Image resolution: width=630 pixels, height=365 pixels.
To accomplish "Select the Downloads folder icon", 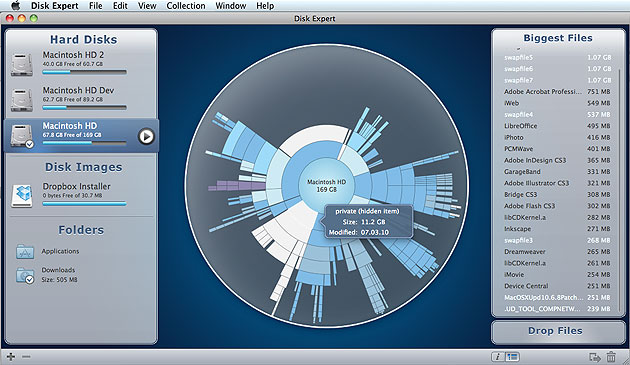I will tap(25, 275).
